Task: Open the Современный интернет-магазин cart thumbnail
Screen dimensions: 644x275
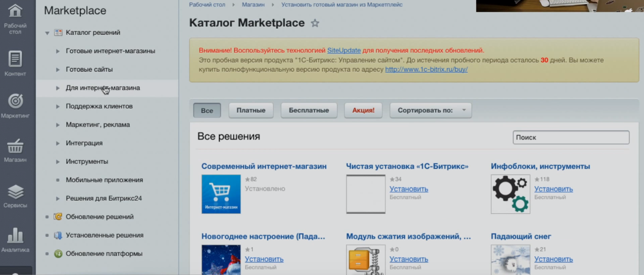Action: pos(221,194)
